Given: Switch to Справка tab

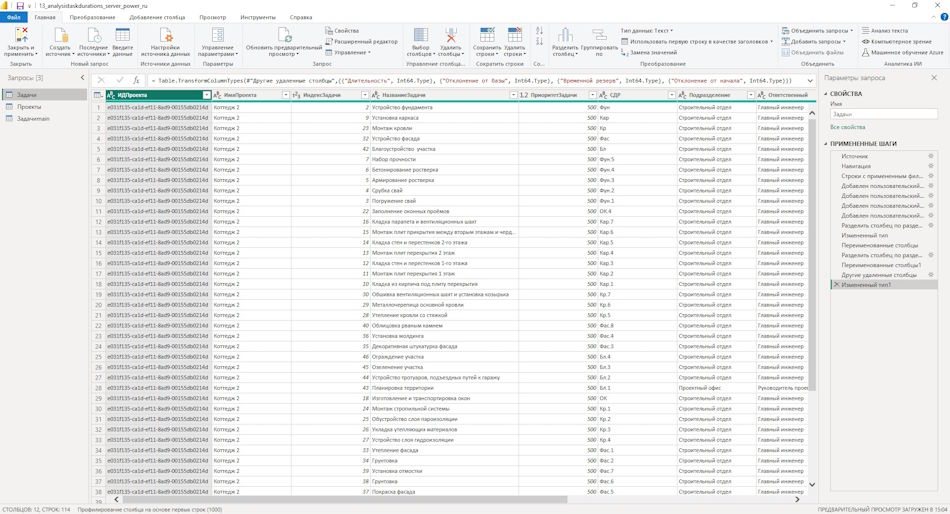Looking at the screenshot, I should (x=301, y=17).
